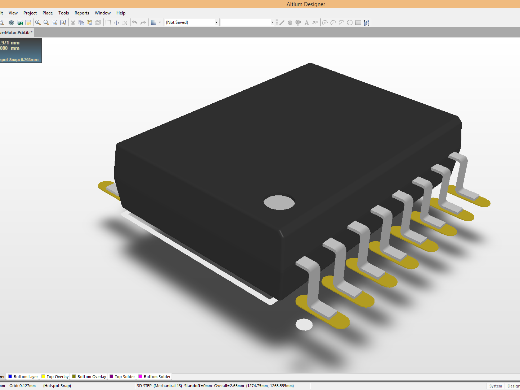Click the heads-up coordinate display panel
Image resolution: width=520 pixels, height=390 pixels.
coord(21,50)
